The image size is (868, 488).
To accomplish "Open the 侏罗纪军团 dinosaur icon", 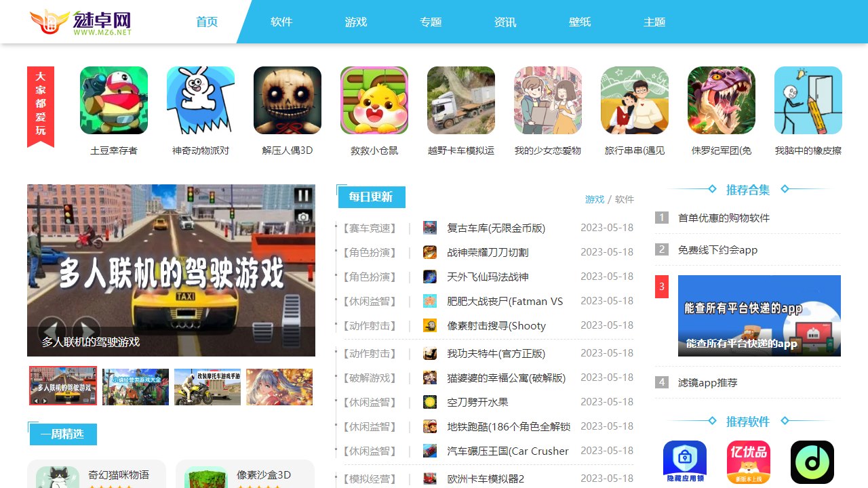I will (x=722, y=100).
